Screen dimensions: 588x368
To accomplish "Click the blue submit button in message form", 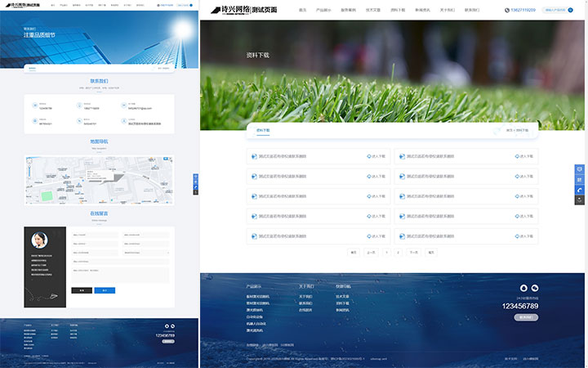I will click(x=105, y=290).
